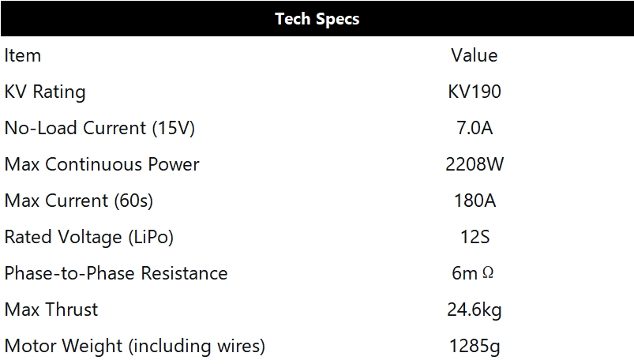Click the Motor Weight (including wires) label
The height and width of the screenshot is (364, 634).
click(135, 346)
